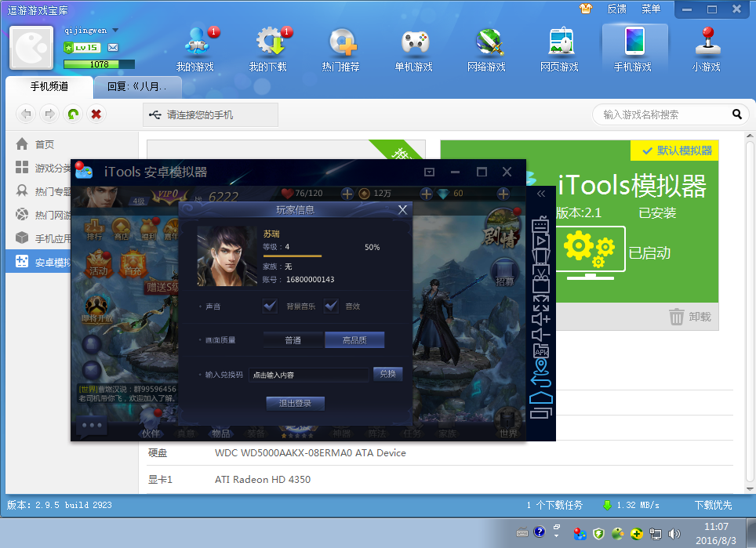Open emulator location pin tool
Image resolution: width=756 pixels, height=548 pixels.
click(x=541, y=366)
